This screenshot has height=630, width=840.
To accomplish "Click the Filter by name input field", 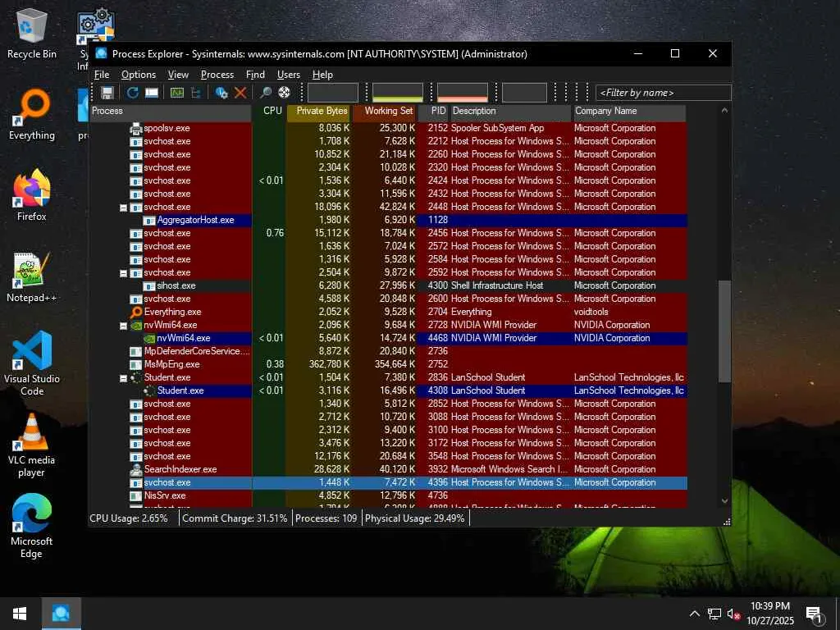I will [663, 93].
